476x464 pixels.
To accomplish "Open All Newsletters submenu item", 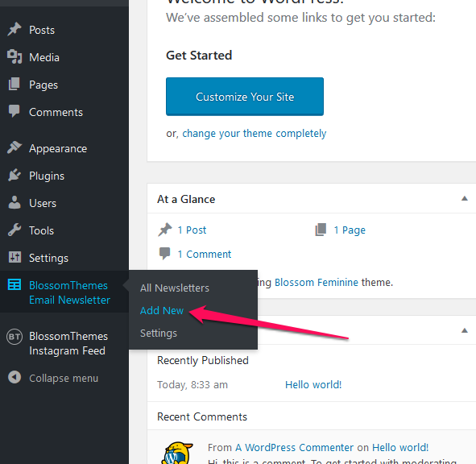I will coord(175,288).
